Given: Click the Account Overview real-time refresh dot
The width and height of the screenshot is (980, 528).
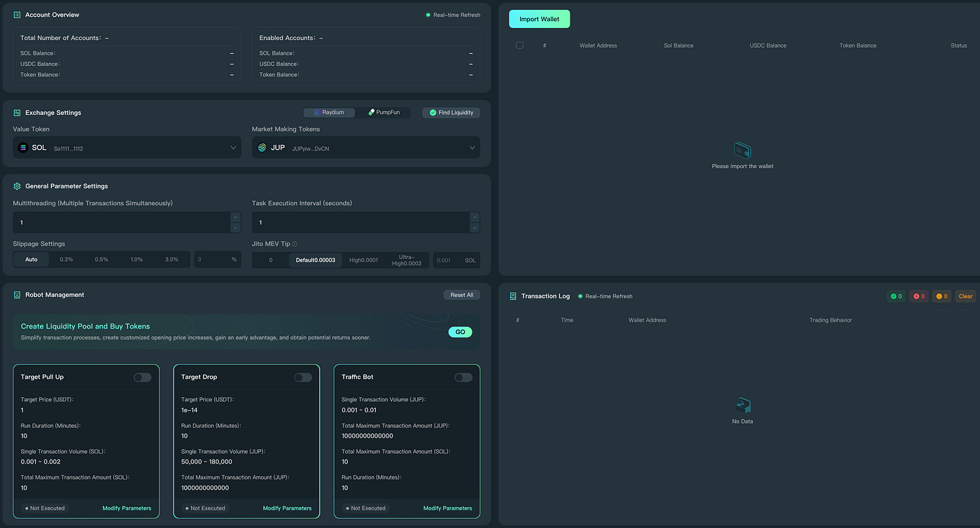Looking at the screenshot, I should pos(428,15).
